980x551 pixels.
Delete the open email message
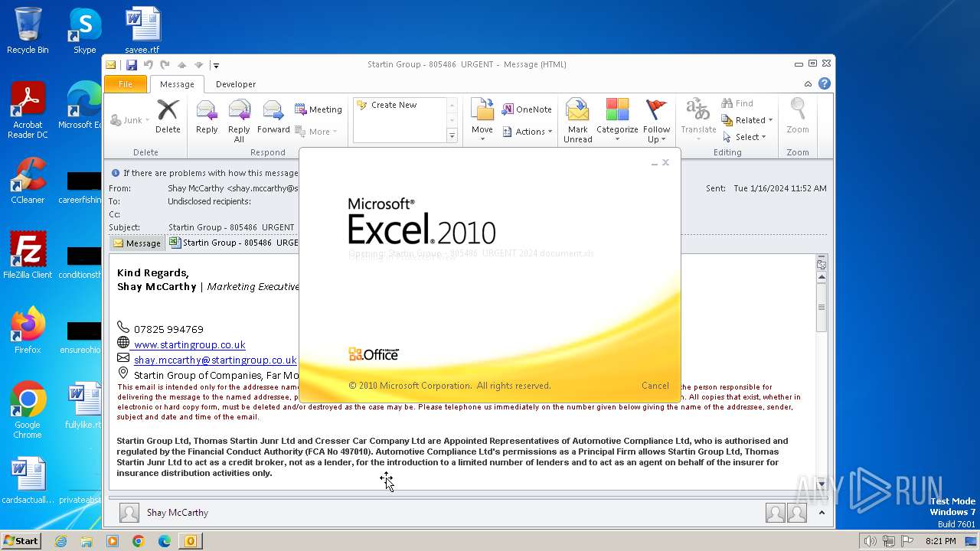[x=168, y=117]
